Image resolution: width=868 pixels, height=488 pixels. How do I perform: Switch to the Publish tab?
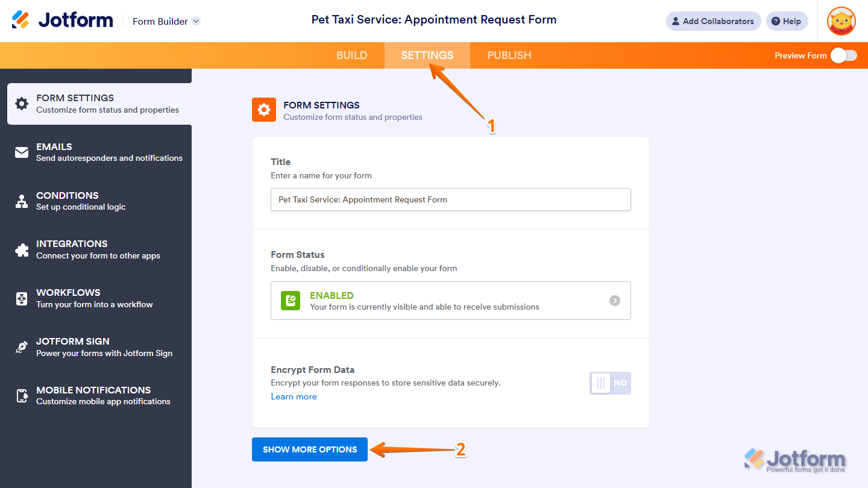[x=509, y=55]
